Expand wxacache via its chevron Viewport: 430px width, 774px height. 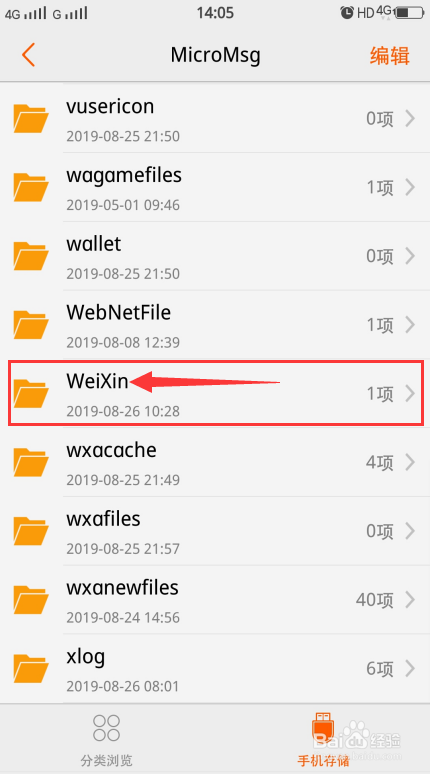(x=410, y=462)
